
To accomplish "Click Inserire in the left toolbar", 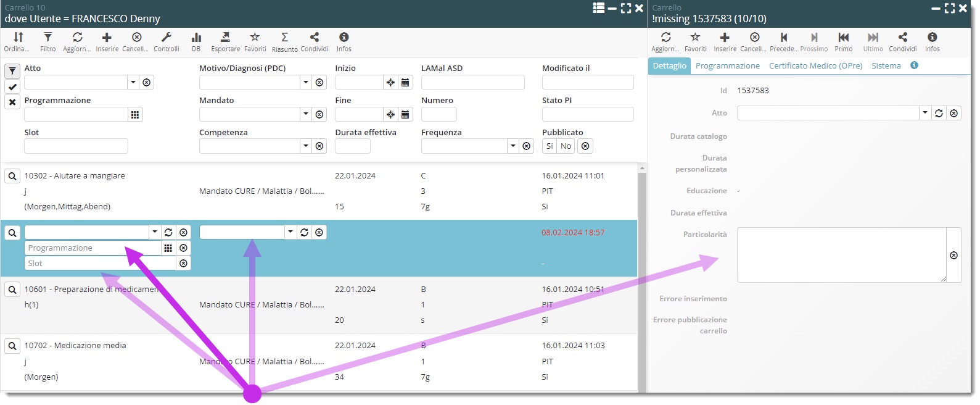I will point(107,38).
